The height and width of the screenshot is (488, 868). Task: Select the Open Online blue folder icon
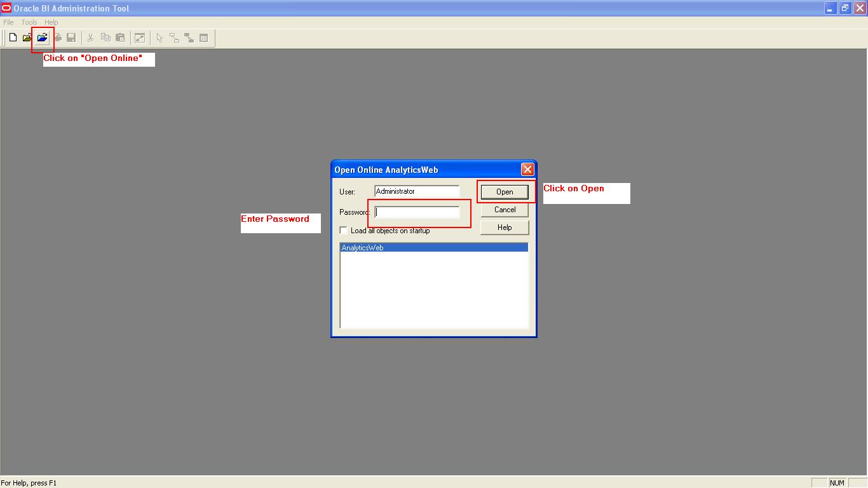[42, 37]
